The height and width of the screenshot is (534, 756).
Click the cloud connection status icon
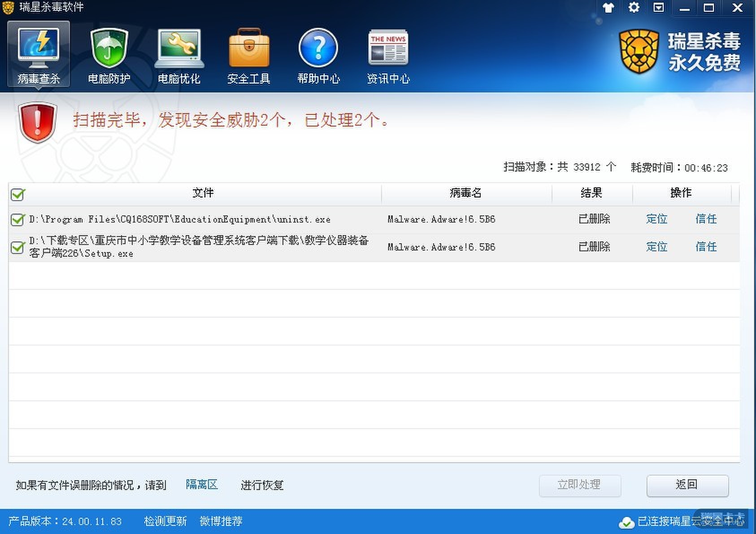click(x=626, y=522)
